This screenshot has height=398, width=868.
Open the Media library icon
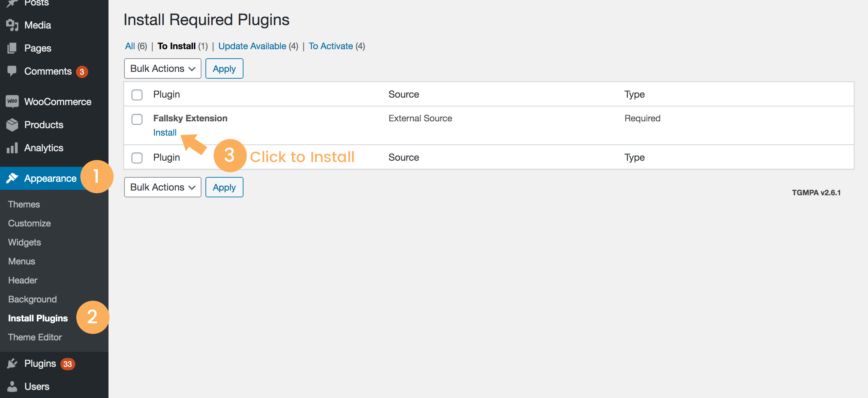(13, 25)
